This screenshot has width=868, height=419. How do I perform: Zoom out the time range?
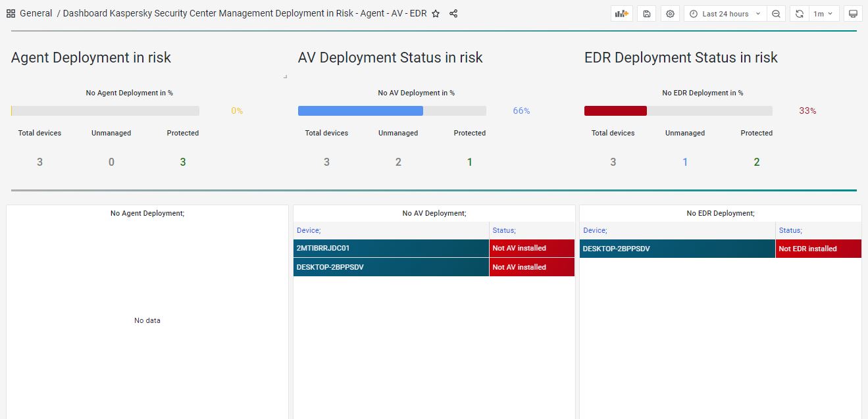pos(776,14)
